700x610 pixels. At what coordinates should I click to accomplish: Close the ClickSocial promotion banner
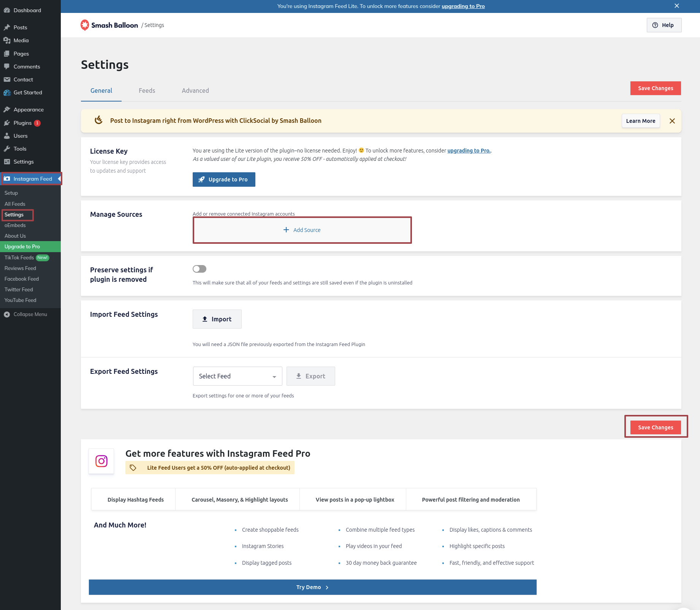(x=672, y=121)
